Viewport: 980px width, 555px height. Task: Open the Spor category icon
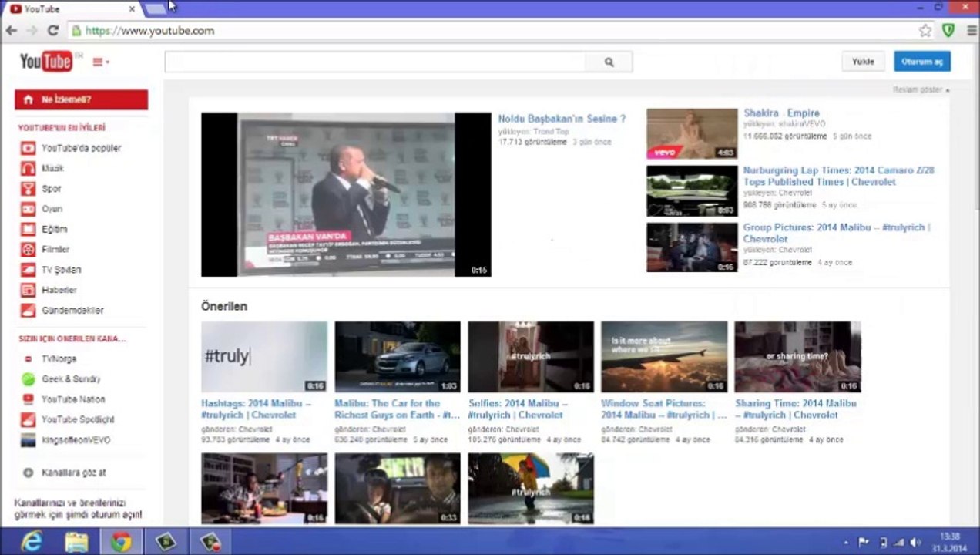coord(28,188)
